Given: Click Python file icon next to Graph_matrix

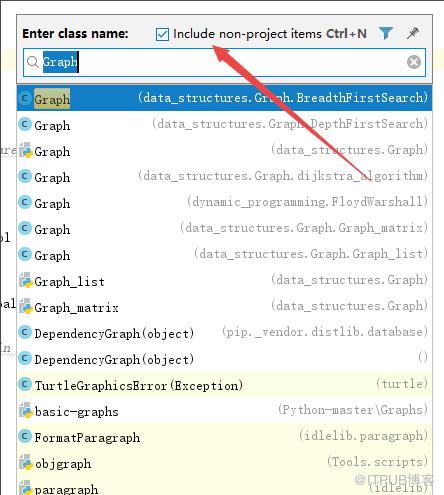Looking at the screenshot, I should (26, 307).
